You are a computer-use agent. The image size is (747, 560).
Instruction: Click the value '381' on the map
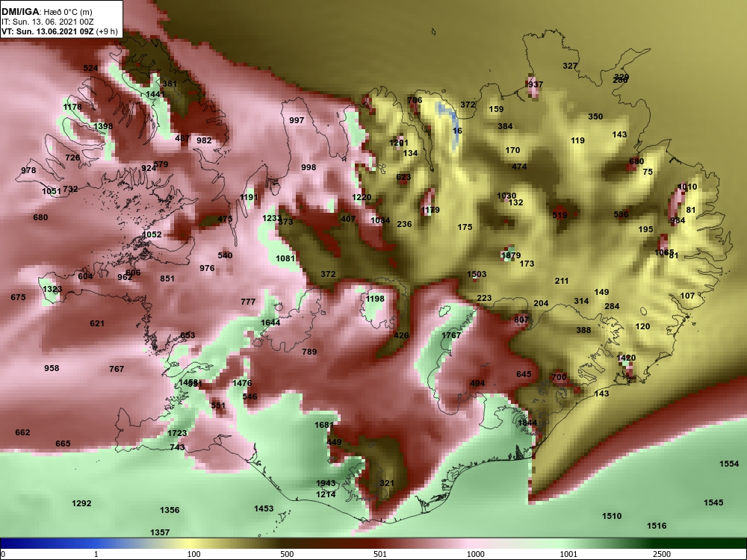pos(170,84)
